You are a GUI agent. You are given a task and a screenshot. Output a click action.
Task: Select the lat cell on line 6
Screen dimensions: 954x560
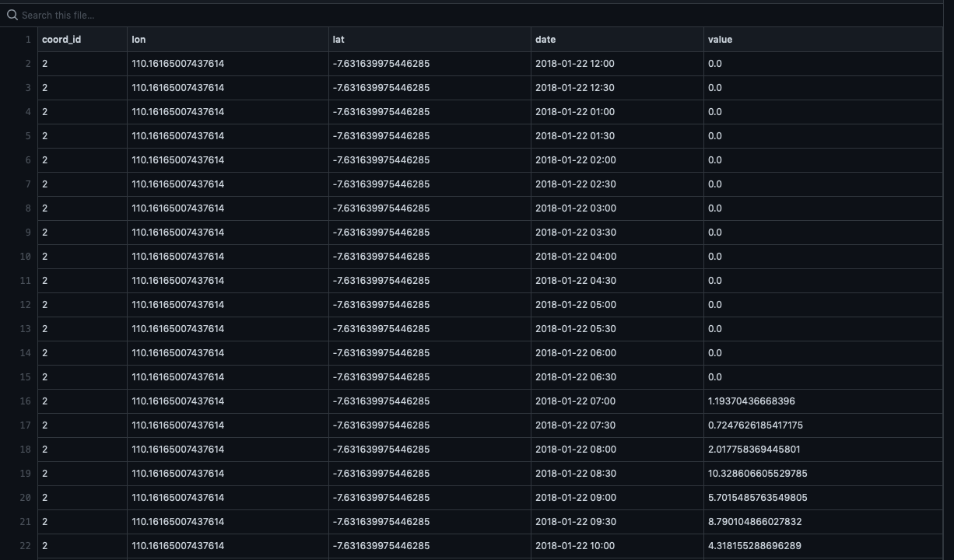[x=381, y=160]
